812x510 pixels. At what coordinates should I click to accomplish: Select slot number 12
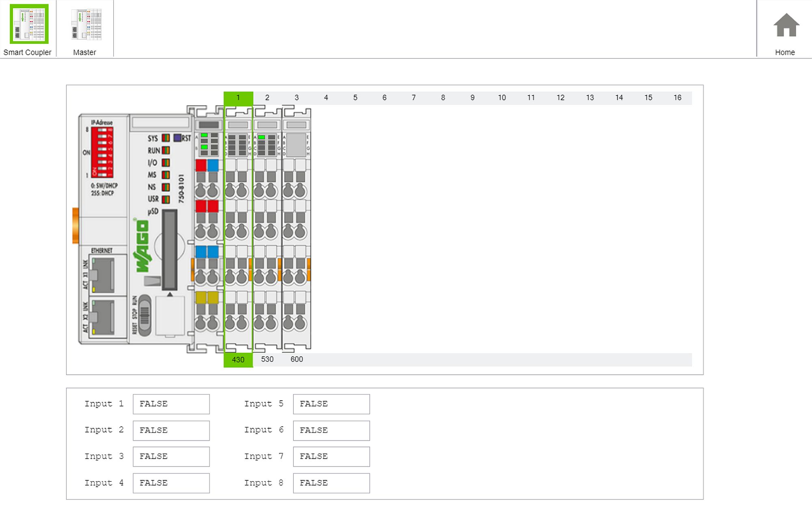pyautogui.click(x=560, y=98)
